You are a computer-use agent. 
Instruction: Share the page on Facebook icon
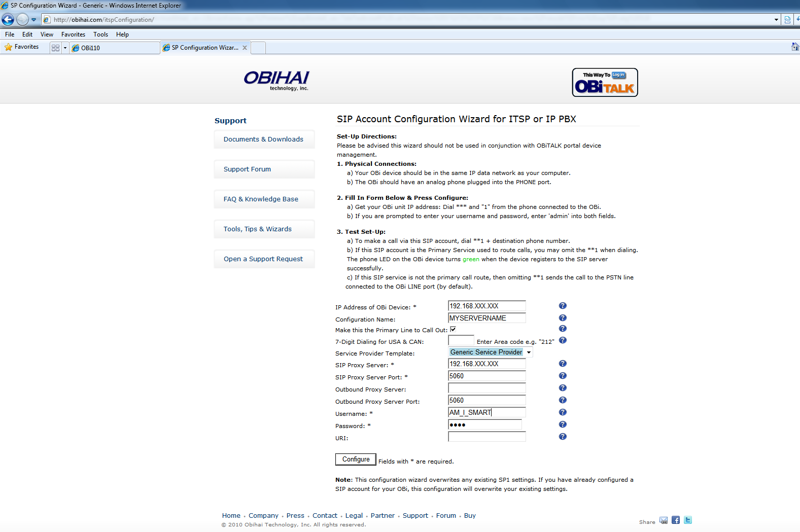click(x=676, y=520)
